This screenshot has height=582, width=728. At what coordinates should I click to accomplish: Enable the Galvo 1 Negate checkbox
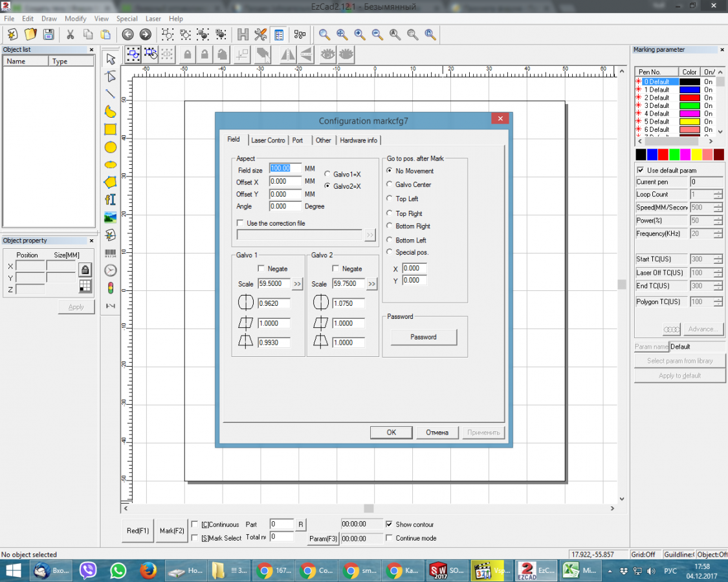[x=261, y=269]
